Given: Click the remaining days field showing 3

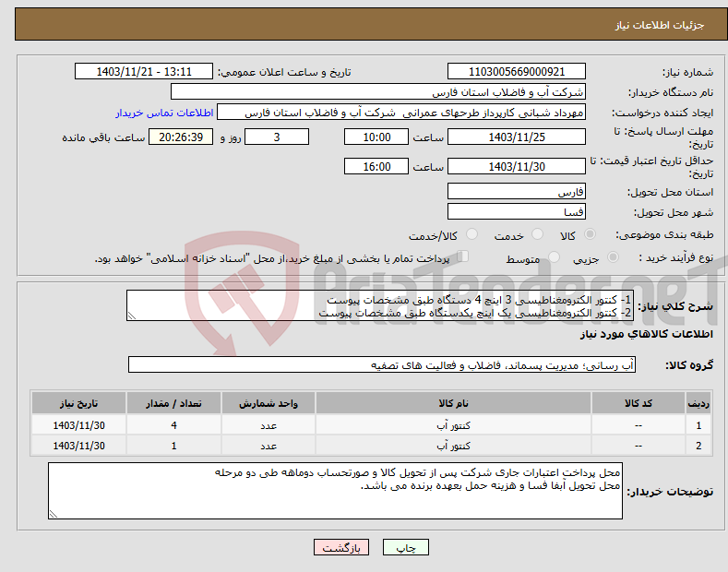Looking at the screenshot, I should pyautogui.click(x=277, y=137).
